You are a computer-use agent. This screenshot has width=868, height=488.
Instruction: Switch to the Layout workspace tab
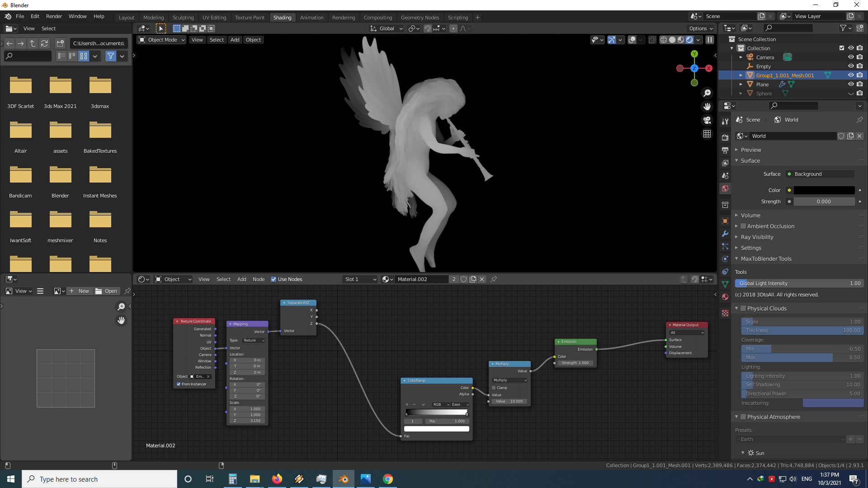coord(127,18)
